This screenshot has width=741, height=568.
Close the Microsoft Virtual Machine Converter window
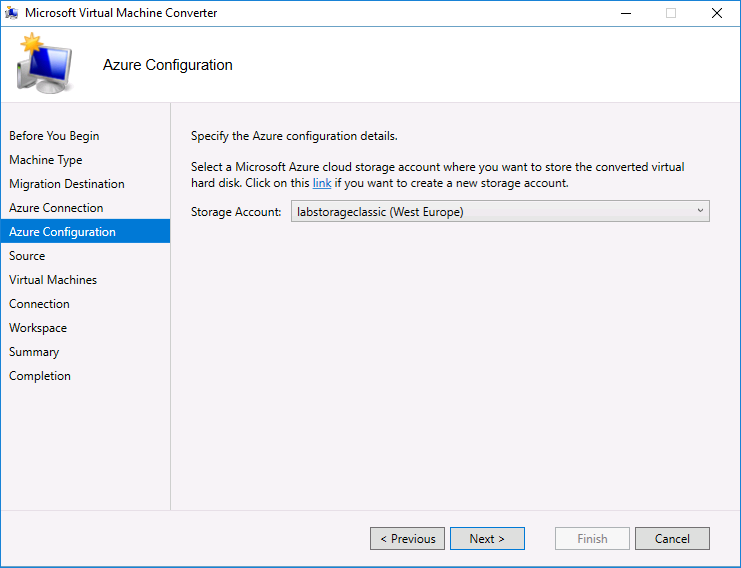click(x=717, y=13)
